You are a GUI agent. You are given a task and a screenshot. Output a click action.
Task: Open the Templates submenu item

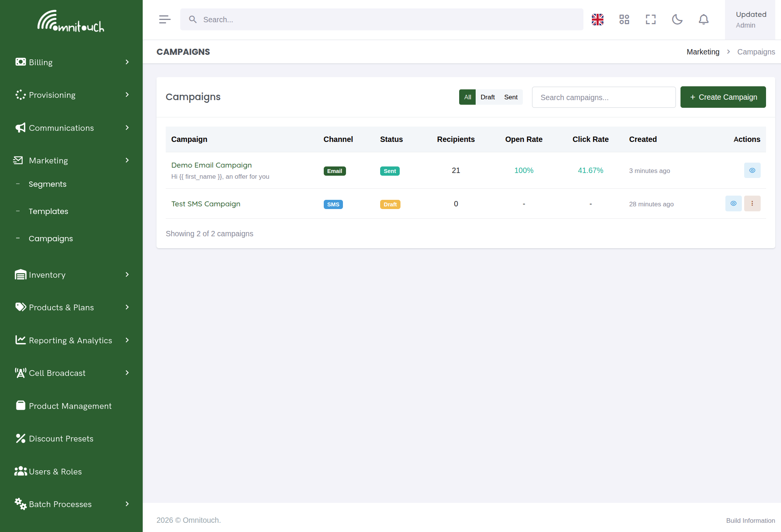pos(48,211)
